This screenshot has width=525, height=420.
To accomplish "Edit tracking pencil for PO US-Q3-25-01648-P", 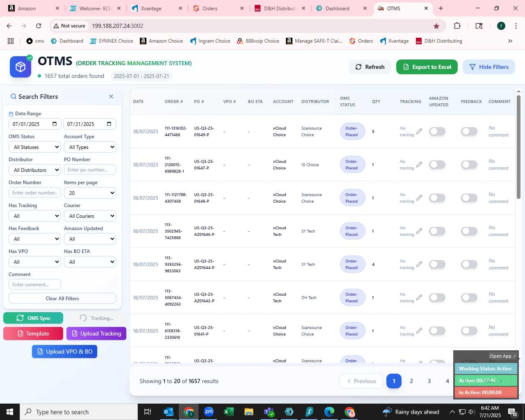I will point(419,198).
